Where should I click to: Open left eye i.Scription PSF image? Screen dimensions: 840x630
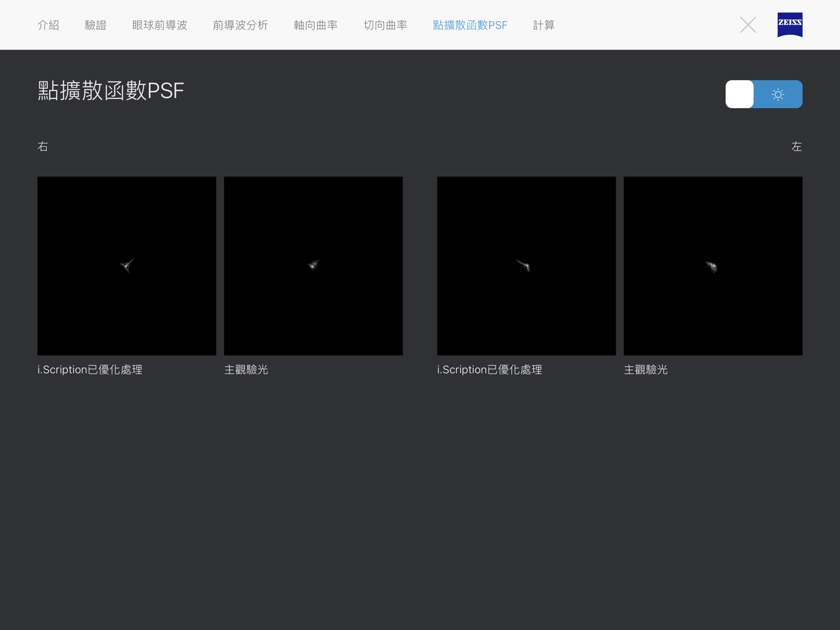pyautogui.click(x=526, y=266)
